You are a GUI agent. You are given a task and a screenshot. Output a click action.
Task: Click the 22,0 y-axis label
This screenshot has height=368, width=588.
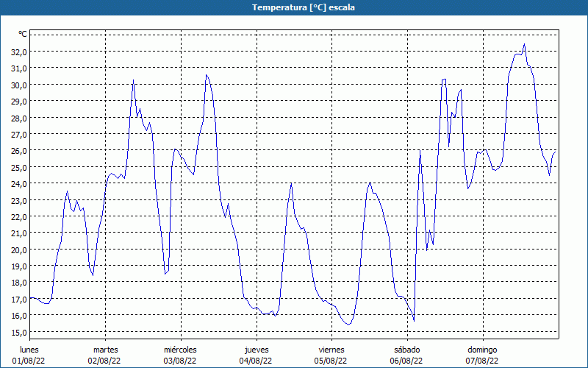[x=19, y=216]
